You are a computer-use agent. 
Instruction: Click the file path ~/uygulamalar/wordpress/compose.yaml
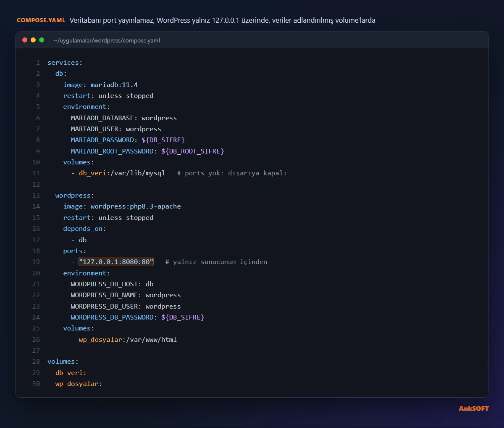(107, 40)
